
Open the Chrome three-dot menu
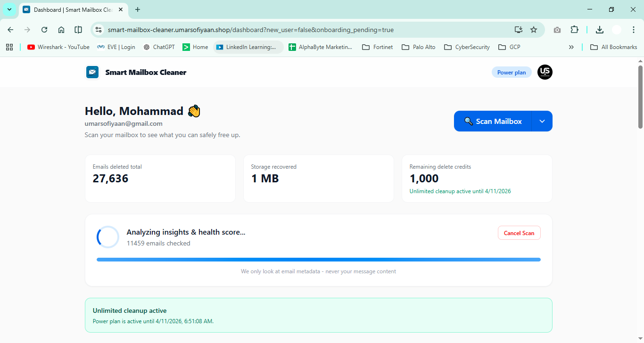pyautogui.click(x=634, y=30)
